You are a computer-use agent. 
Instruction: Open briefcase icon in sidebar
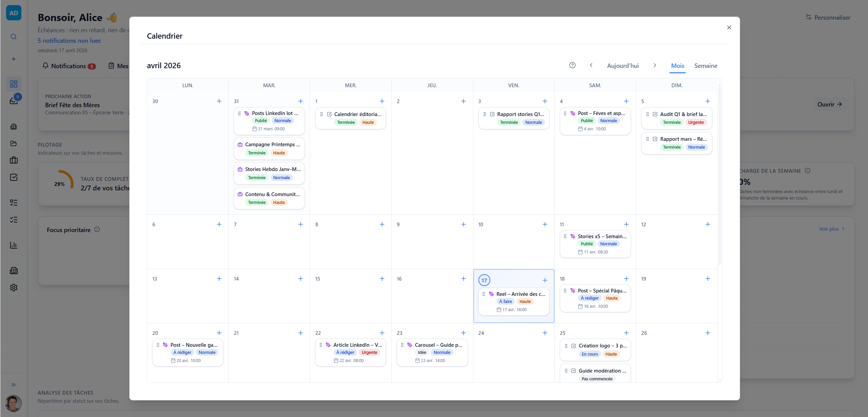[14, 160]
